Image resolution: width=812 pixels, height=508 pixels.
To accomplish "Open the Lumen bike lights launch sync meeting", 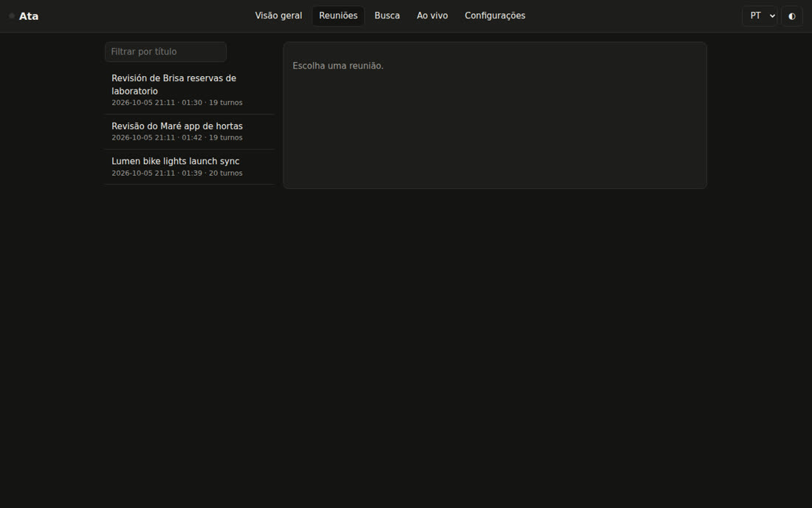I will 190,167.
